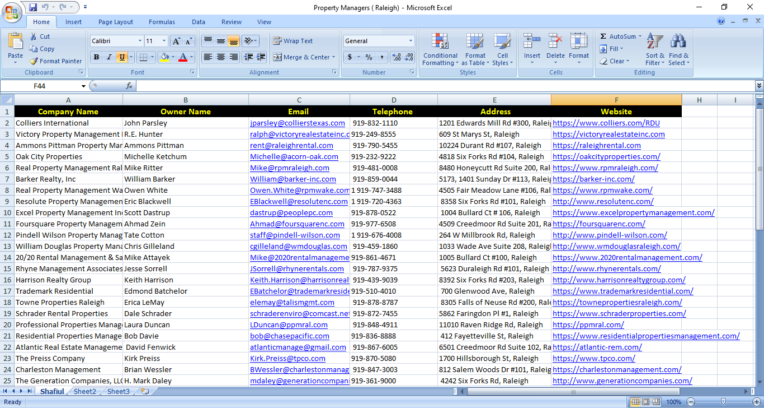Open the Calibri font name dropdown
The height and width of the screenshot is (408, 764).
click(x=140, y=41)
